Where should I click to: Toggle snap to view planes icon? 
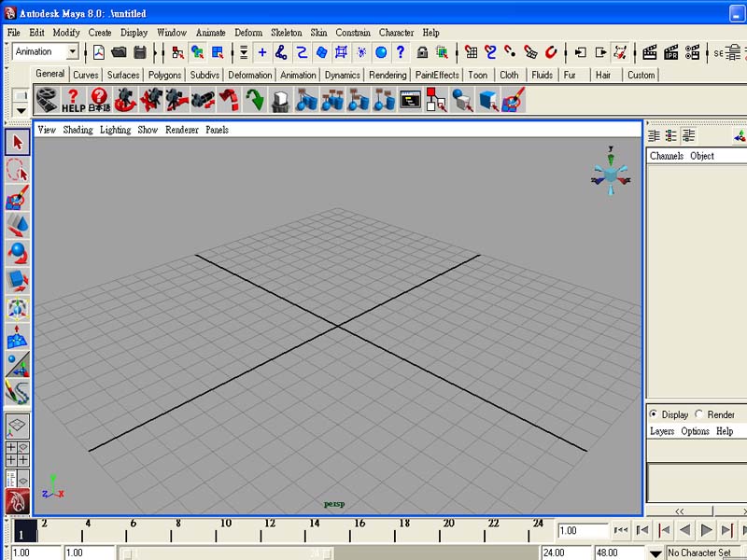(x=530, y=52)
